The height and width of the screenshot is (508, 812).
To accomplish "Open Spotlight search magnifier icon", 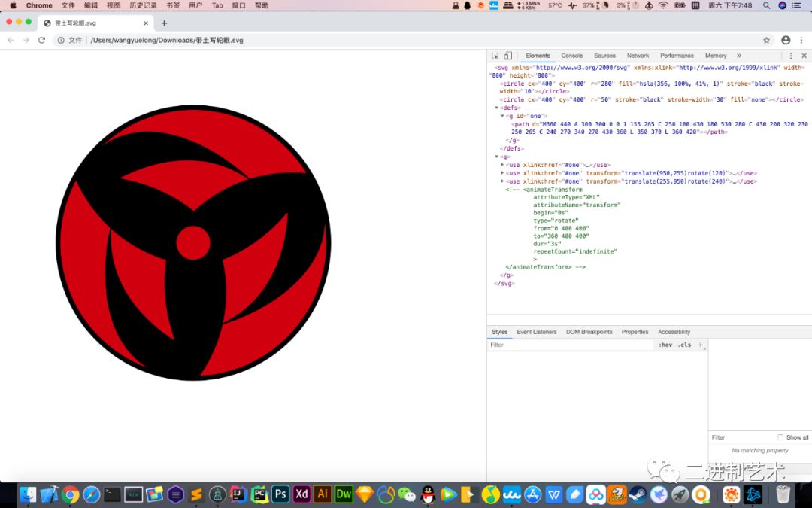I will click(766, 5).
